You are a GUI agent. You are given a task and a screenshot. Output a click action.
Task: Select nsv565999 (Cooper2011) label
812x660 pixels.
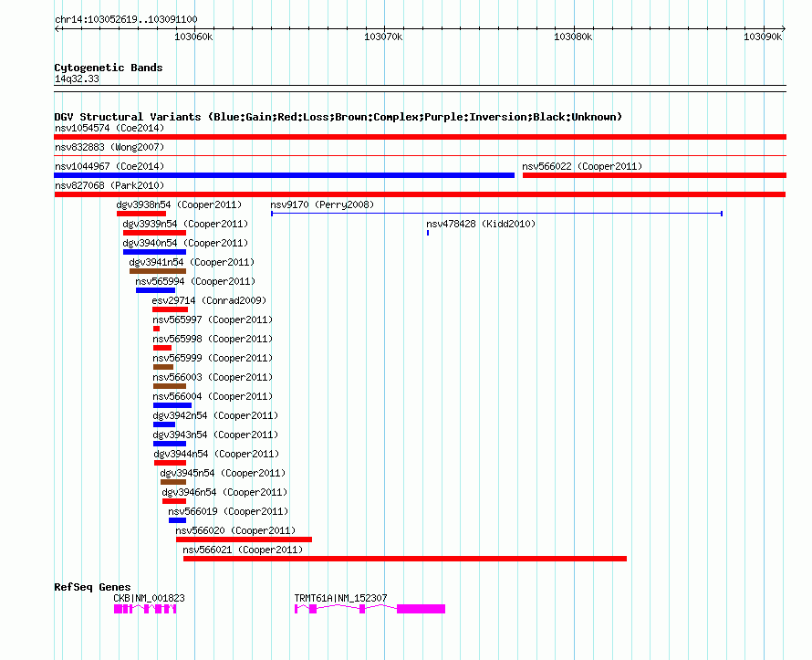(x=213, y=358)
